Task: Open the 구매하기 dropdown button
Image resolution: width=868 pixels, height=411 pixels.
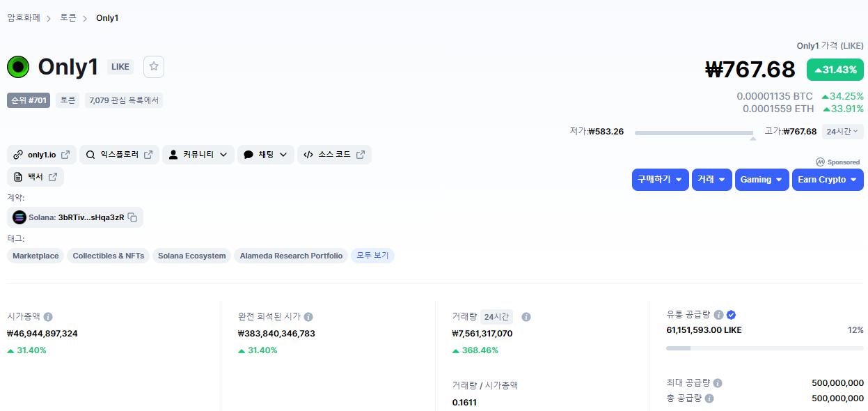Action: click(x=660, y=180)
